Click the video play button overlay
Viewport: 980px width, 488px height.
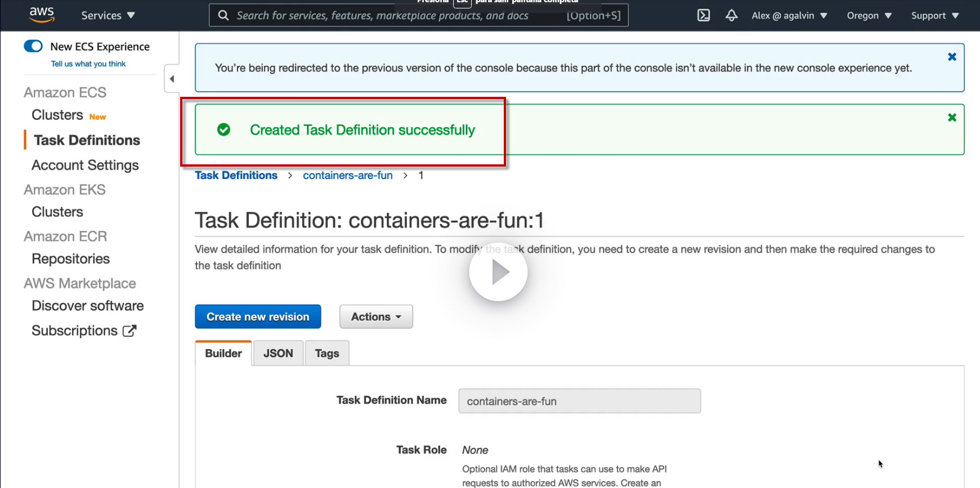pos(498,272)
